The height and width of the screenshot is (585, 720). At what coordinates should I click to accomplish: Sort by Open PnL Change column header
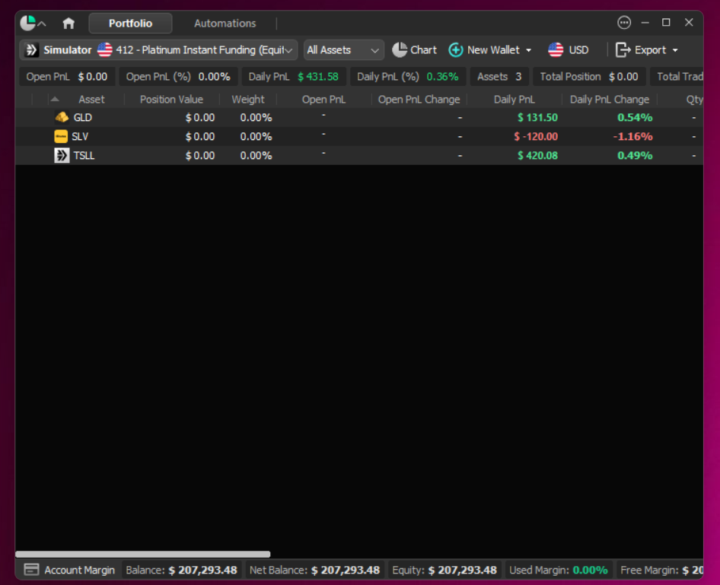coord(419,100)
